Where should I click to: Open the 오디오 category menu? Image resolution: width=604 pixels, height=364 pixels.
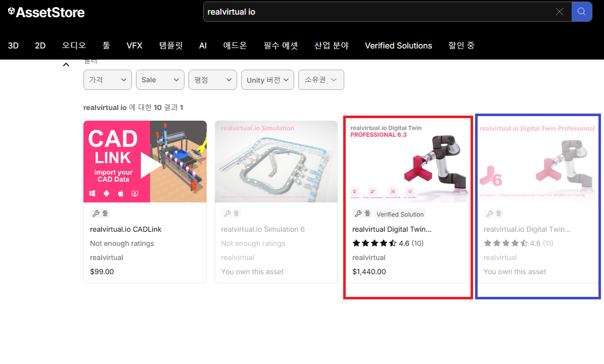74,46
